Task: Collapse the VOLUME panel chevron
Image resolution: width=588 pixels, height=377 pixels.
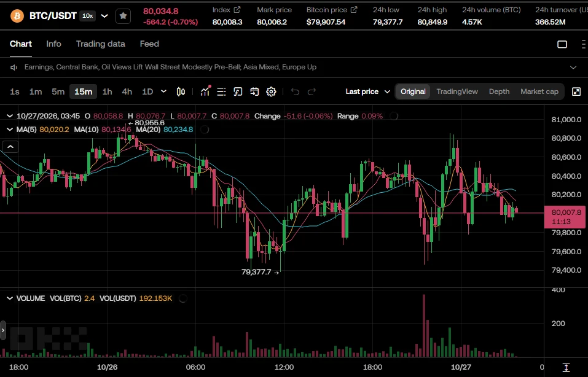Action: tap(10, 298)
